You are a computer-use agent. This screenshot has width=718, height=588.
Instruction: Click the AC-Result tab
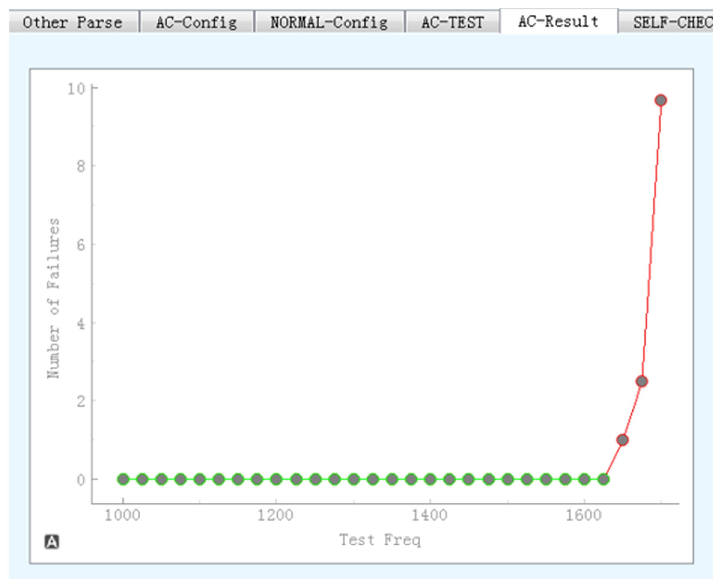tap(558, 21)
